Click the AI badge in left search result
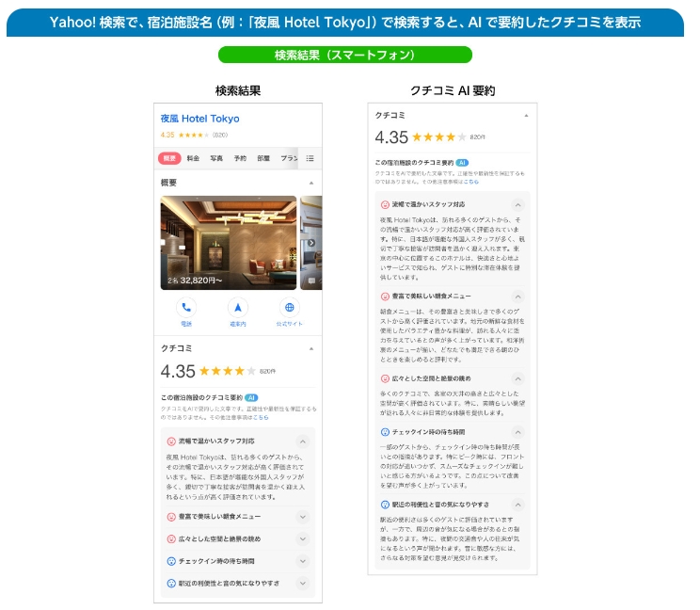The image size is (700, 610). coord(251,398)
